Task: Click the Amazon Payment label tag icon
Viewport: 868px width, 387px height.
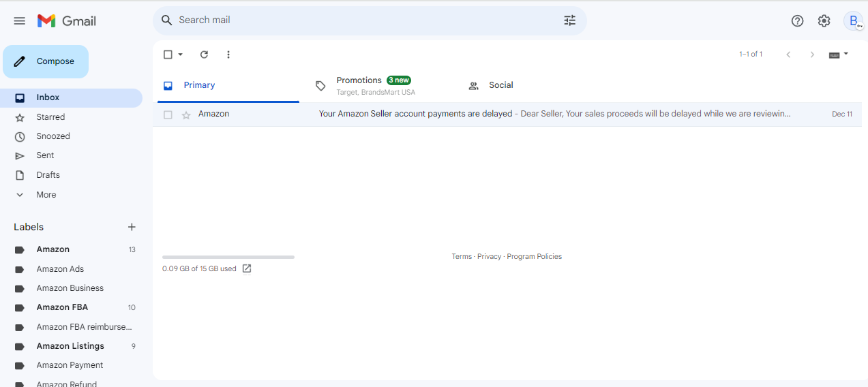Action: click(x=20, y=365)
